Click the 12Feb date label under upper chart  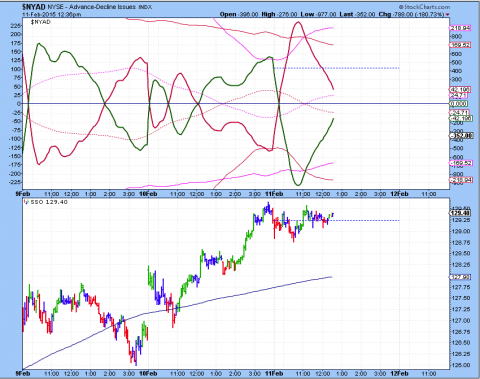pyautogui.click(x=399, y=194)
